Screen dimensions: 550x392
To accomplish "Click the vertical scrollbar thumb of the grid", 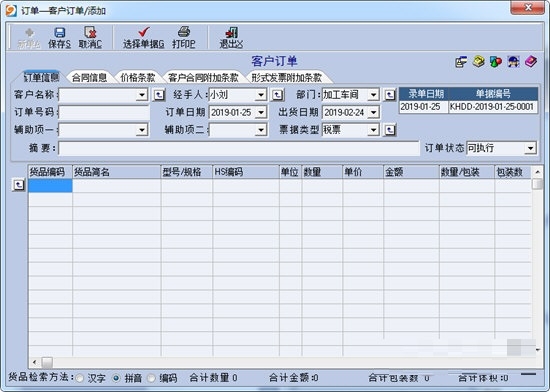I will point(537,184).
